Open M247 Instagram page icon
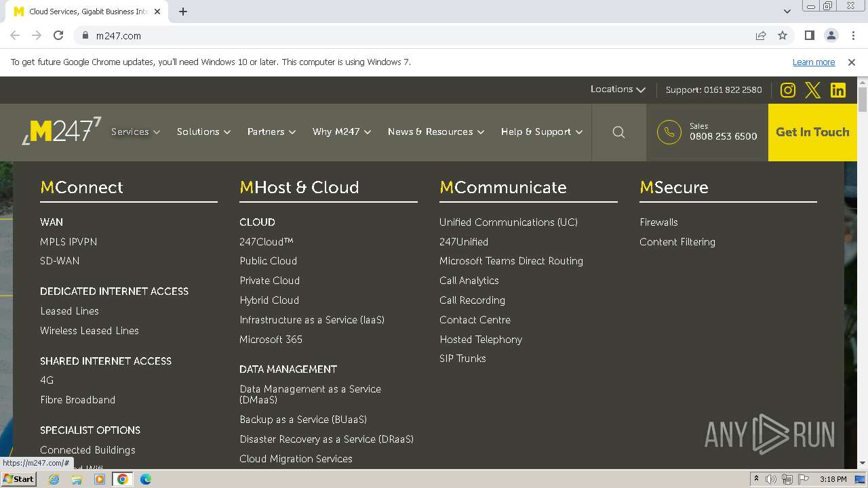 pos(787,90)
